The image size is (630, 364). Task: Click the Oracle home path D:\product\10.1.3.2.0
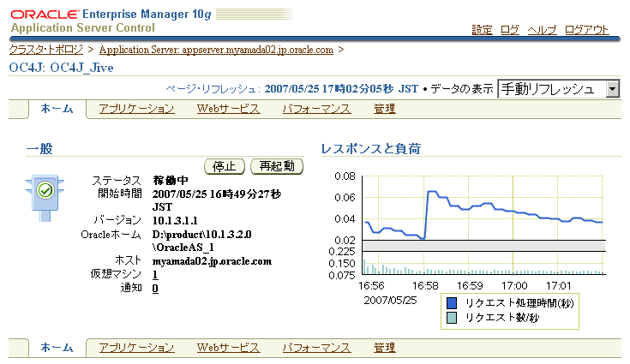coord(201,235)
